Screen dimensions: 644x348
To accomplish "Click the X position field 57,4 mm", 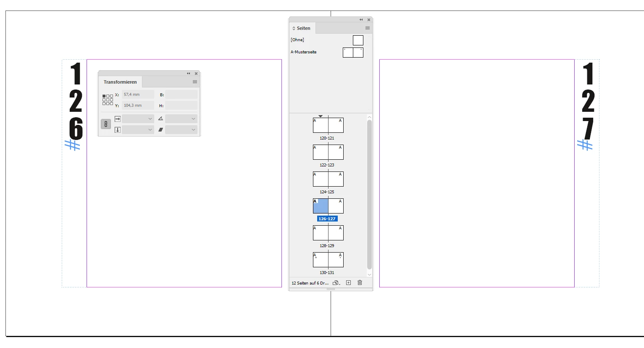I will click(138, 95).
